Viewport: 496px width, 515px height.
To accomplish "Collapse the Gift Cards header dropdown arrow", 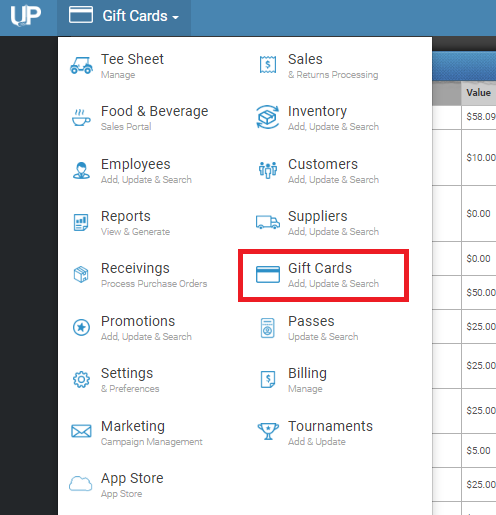I will coord(175,17).
